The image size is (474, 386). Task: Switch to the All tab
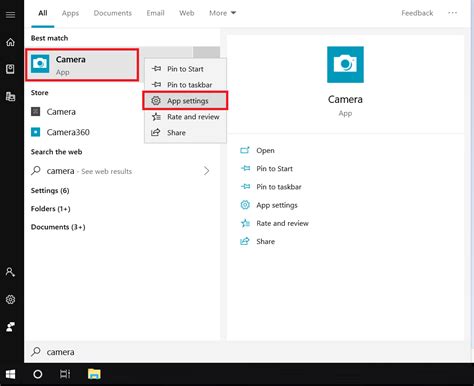click(43, 13)
